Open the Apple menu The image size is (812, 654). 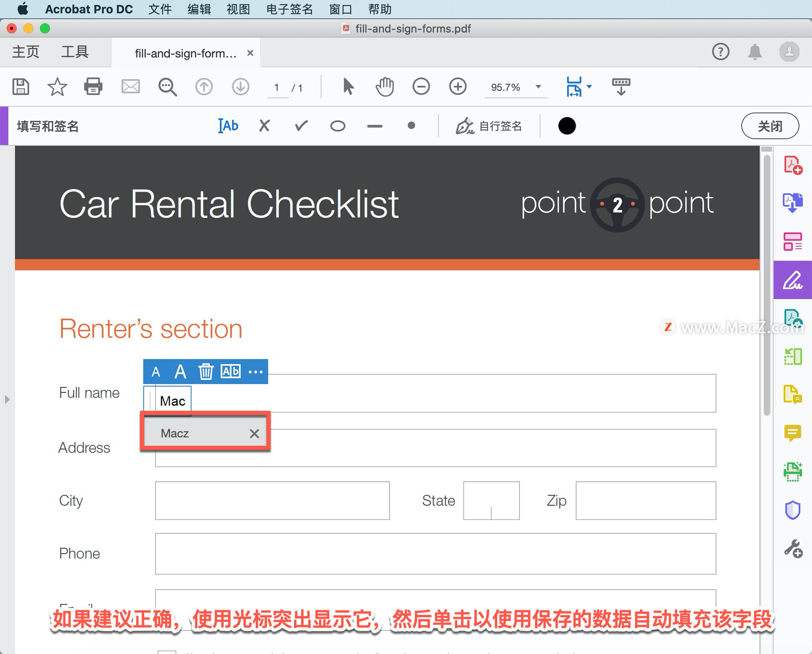point(23,8)
